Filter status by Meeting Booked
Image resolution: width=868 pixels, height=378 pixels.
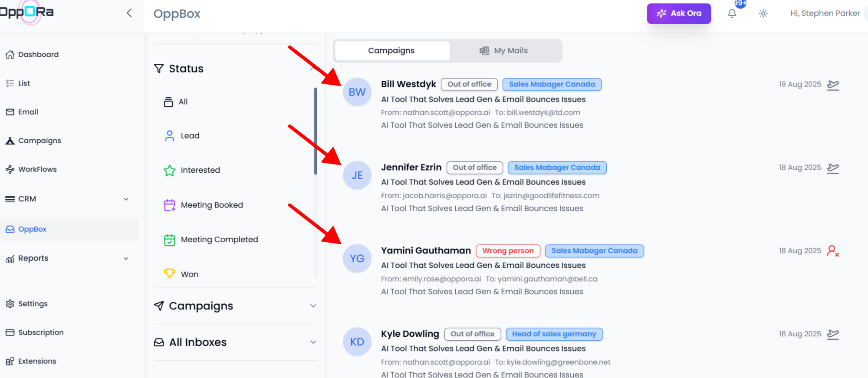pos(211,205)
